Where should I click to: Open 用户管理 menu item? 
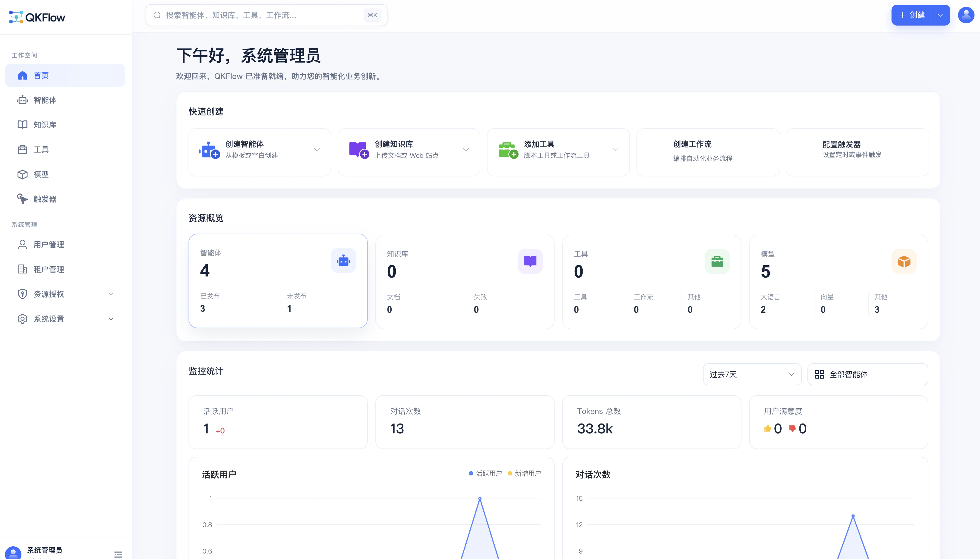click(x=65, y=245)
